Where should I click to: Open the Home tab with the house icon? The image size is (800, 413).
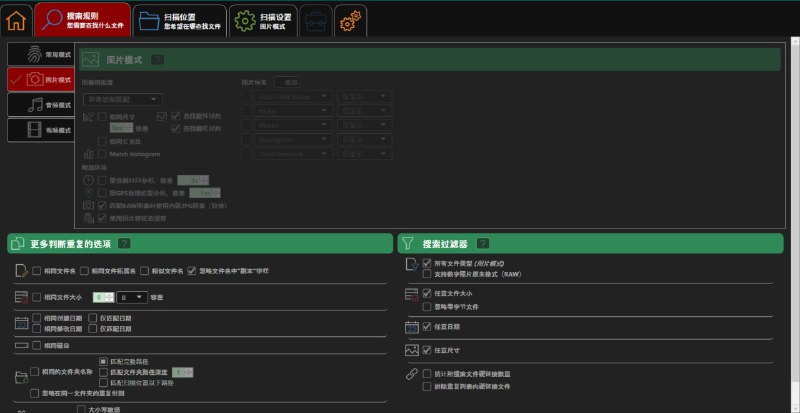[x=16, y=21]
